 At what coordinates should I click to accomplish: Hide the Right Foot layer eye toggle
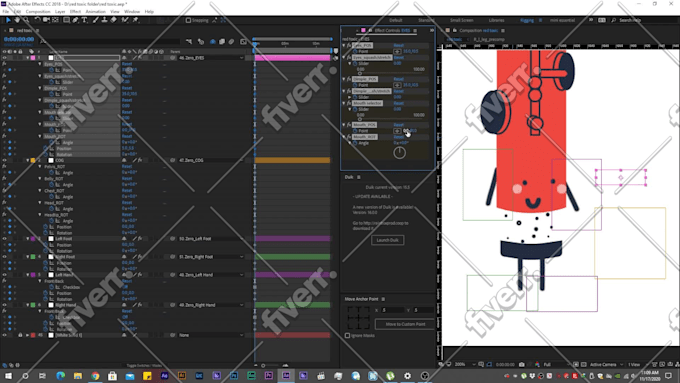[x=4, y=257]
